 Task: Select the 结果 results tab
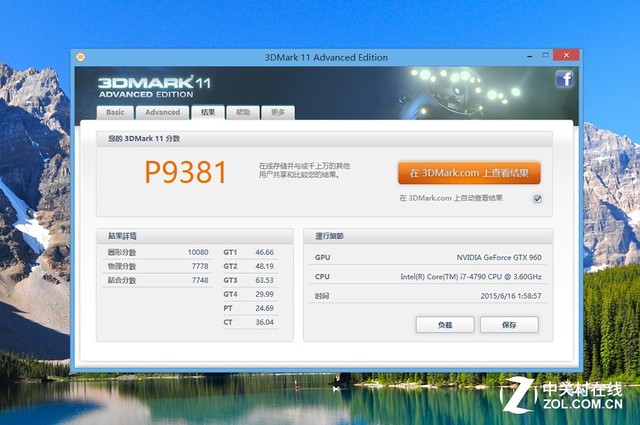point(208,112)
